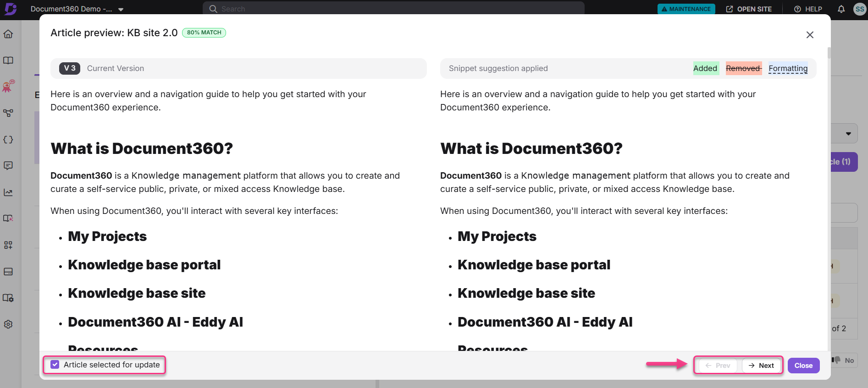Open the API curly braces sidebar icon
The image size is (868, 388).
click(x=8, y=140)
